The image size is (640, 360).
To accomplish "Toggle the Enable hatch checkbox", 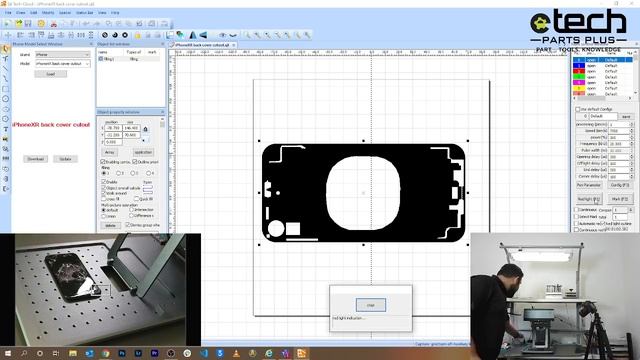I will 104,182.
